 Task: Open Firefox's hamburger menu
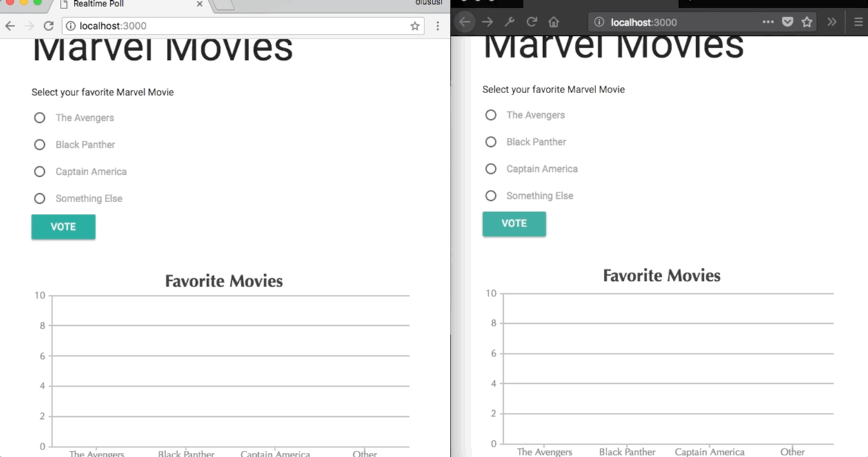click(x=858, y=22)
